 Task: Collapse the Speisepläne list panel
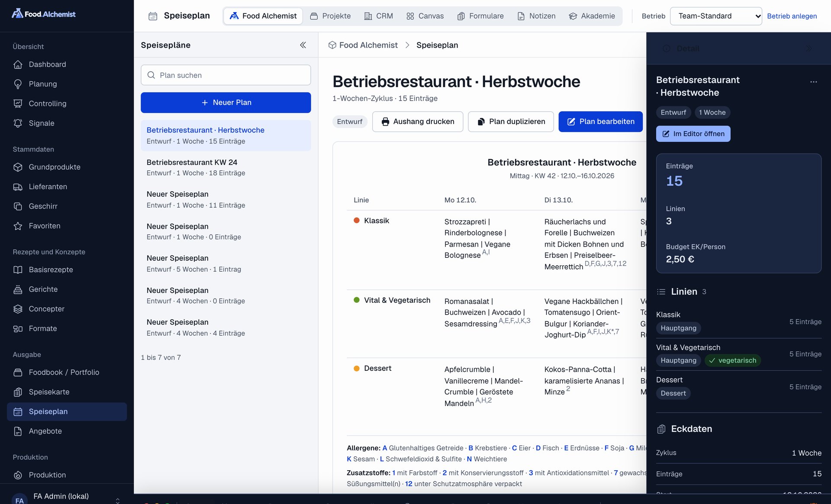[x=303, y=45]
